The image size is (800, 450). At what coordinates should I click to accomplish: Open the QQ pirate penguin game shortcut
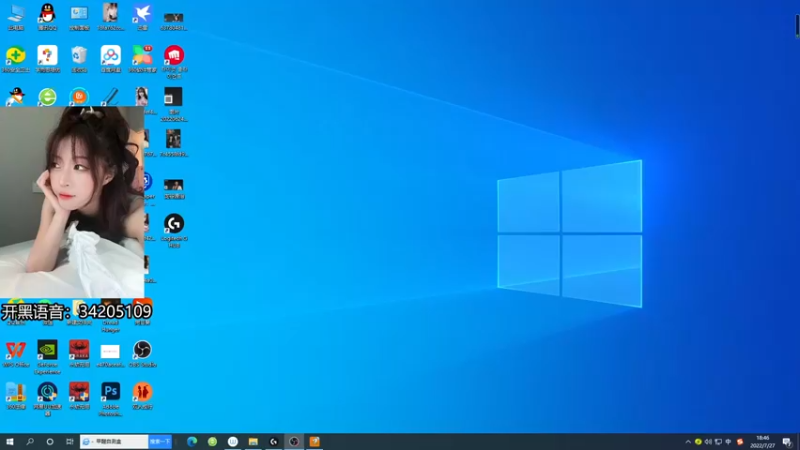16,97
